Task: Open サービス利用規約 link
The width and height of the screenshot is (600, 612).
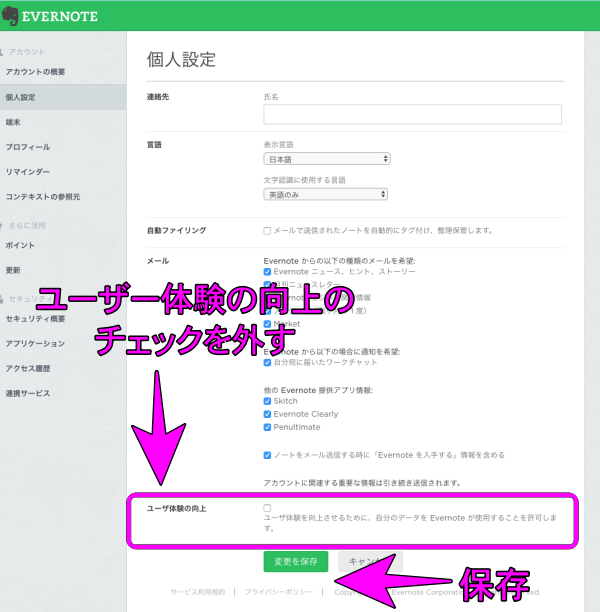Action: (198, 592)
